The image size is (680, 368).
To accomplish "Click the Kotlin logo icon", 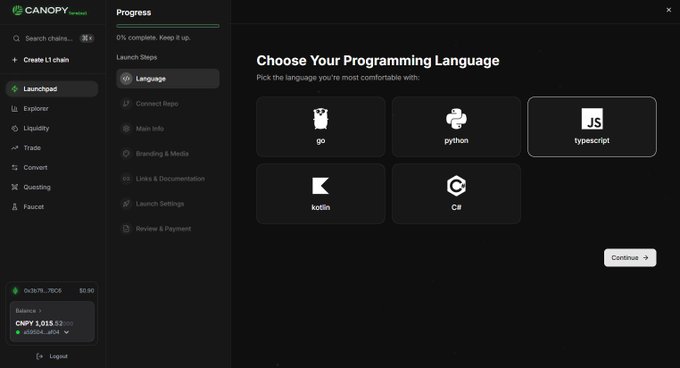I will 320,186.
